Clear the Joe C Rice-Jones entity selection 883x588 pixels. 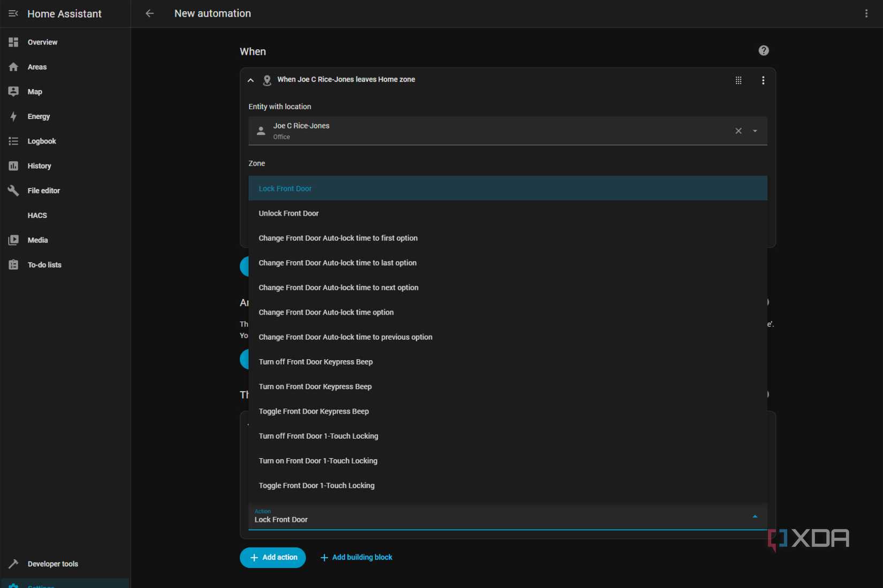click(x=739, y=131)
